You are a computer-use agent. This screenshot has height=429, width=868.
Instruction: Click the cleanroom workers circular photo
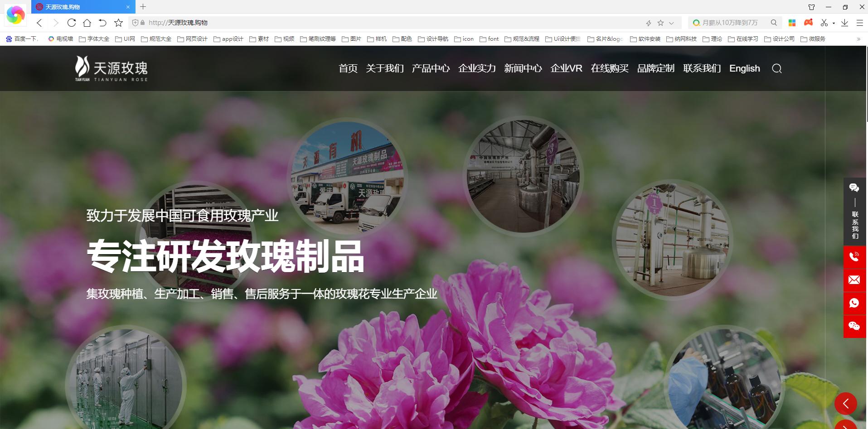126,378
